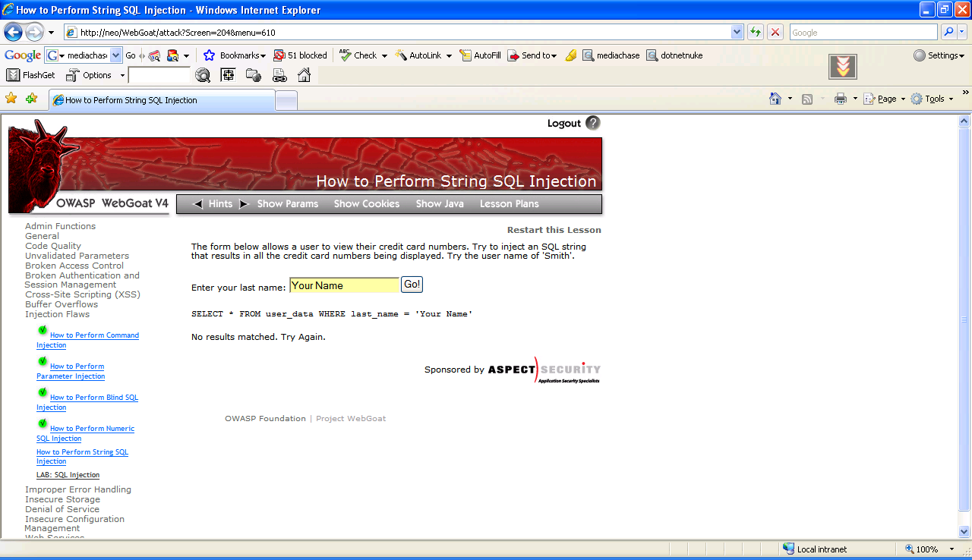Expand the address bar URL dropdown
The image size is (972, 560).
(737, 32)
